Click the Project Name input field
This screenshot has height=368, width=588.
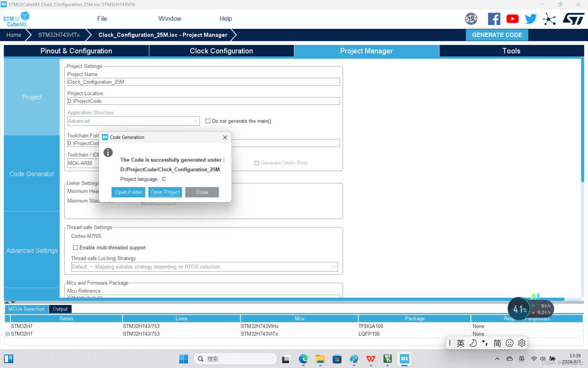[203, 82]
